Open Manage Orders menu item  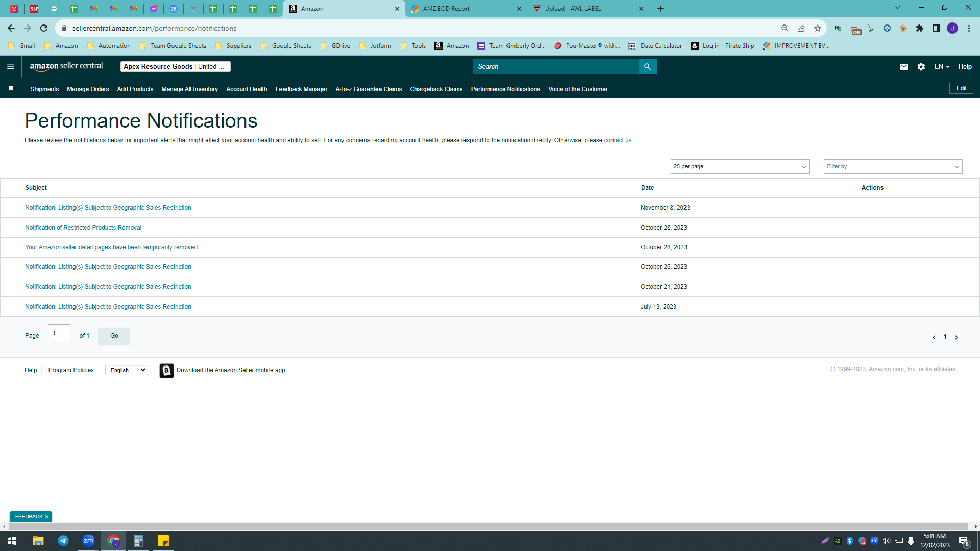point(88,89)
